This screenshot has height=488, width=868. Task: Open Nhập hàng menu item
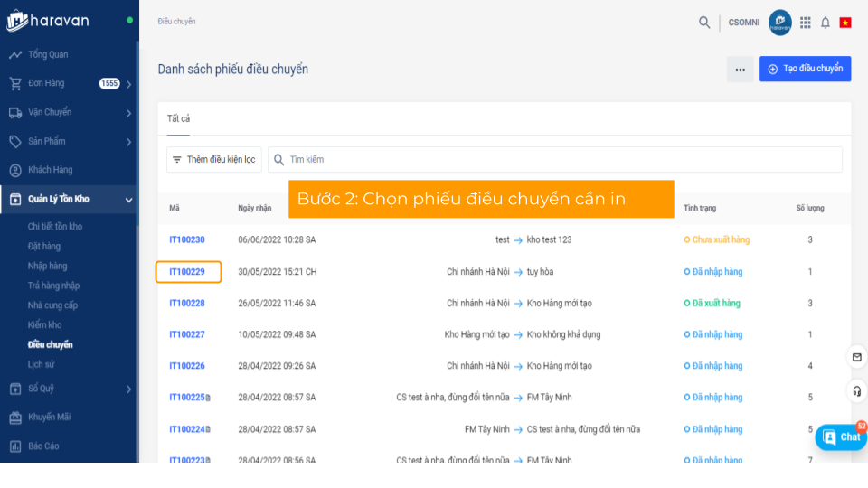(47, 266)
